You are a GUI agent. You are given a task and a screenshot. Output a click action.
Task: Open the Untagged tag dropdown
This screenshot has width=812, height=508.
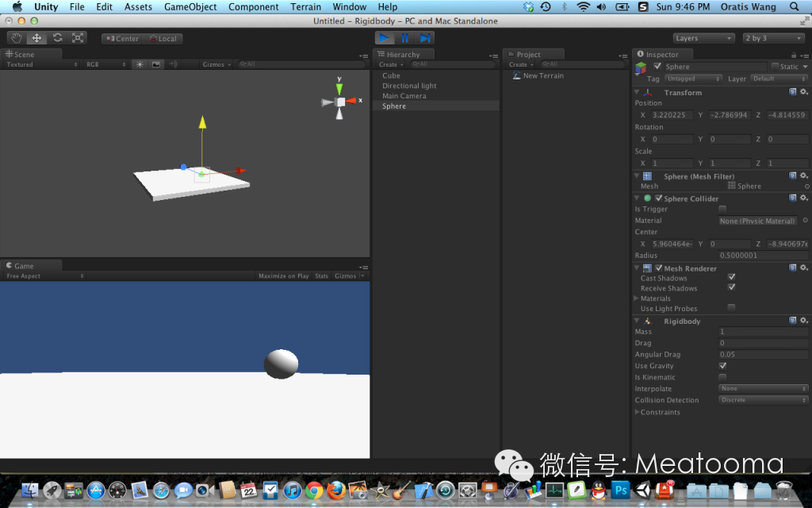pos(693,79)
